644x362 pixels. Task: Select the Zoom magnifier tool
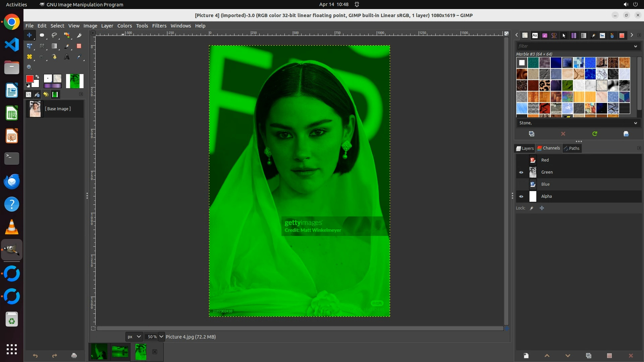click(30, 67)
